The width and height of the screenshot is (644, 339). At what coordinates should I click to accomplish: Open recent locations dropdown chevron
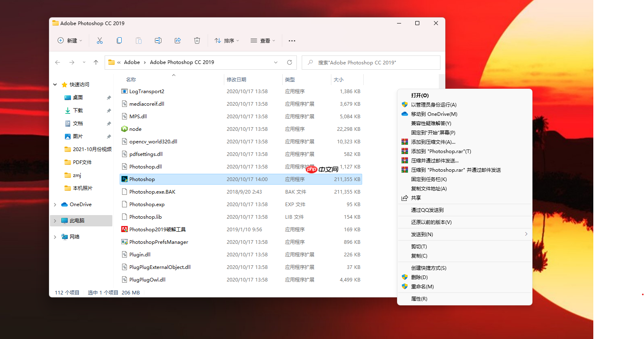point(84,62)
